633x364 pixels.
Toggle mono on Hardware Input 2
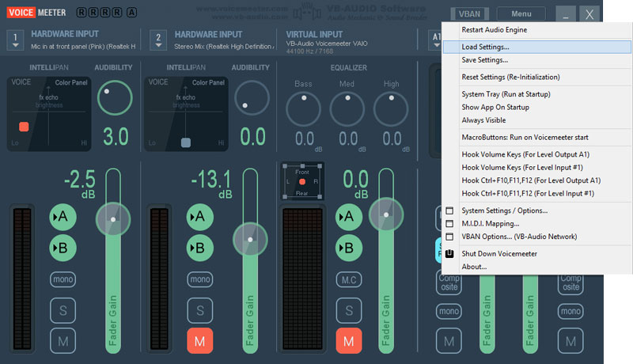(x=200, y=279)
